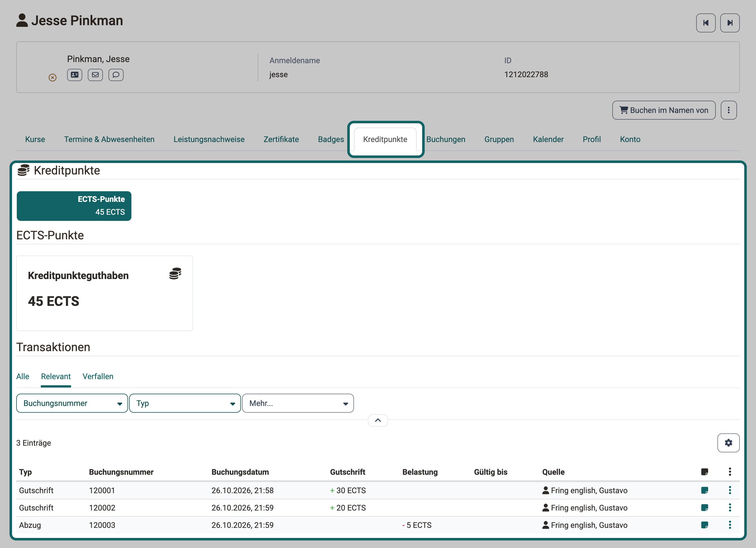Show Alle transactions tab
The height and width of the screenshot is (548, 756).
click(23, 376)
